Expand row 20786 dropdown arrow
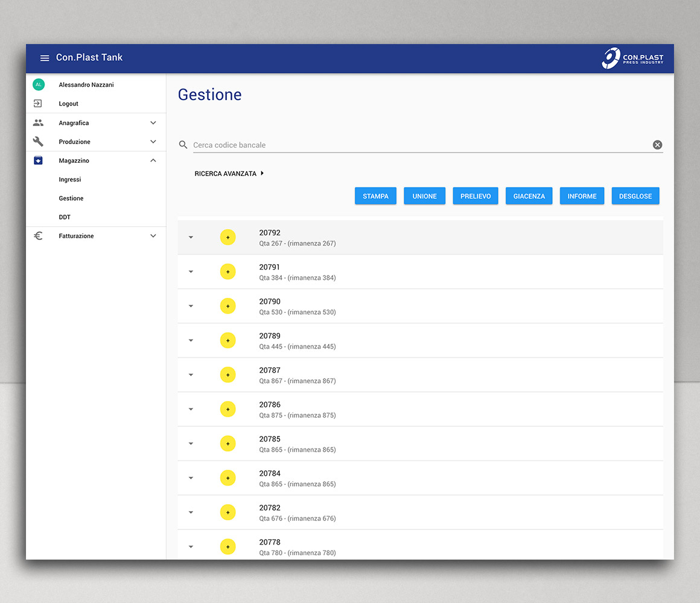The image size is (700, 603). click(x=191, y=409)
